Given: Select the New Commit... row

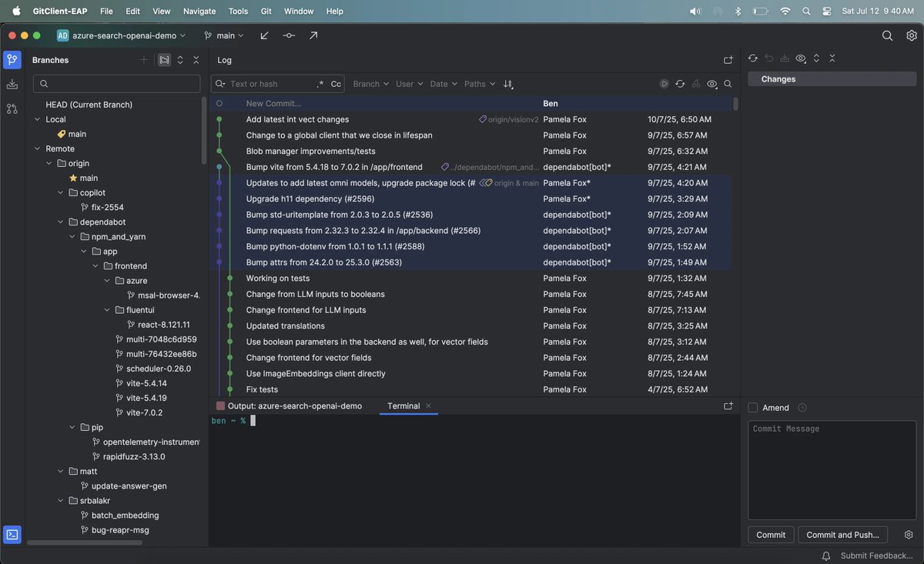Looking at the screenshot, I should click(471, 103).
